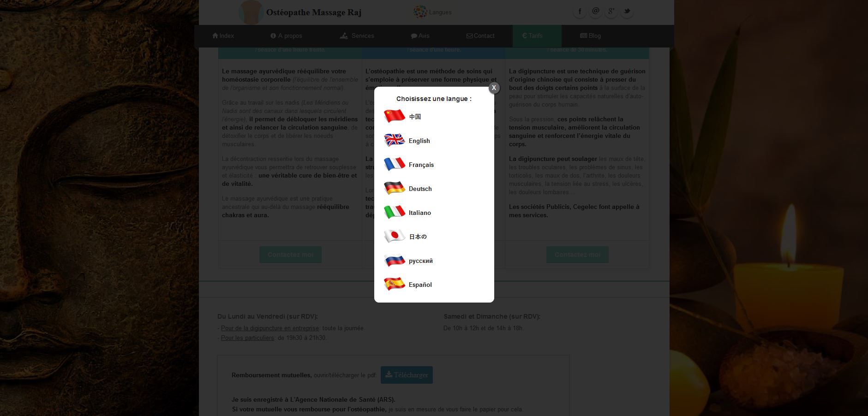
Task: Pick Italiano from the language list
Action: [x=420, y=213]
